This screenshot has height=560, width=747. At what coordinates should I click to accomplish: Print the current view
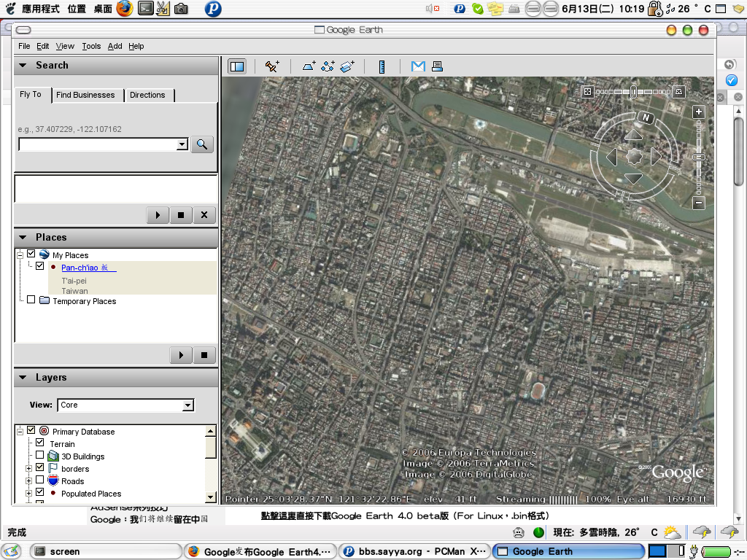coord(437,66)
